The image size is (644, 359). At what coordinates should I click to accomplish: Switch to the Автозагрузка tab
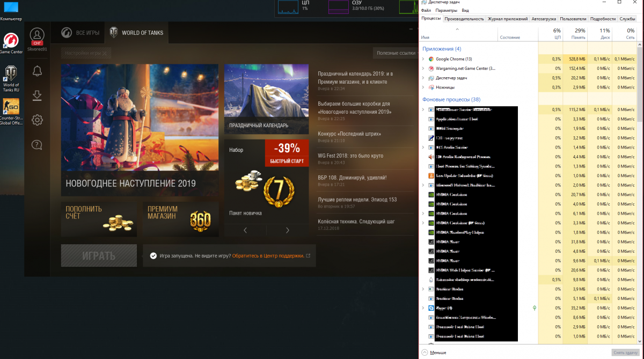pyautogui.click(x=544, y=19)
